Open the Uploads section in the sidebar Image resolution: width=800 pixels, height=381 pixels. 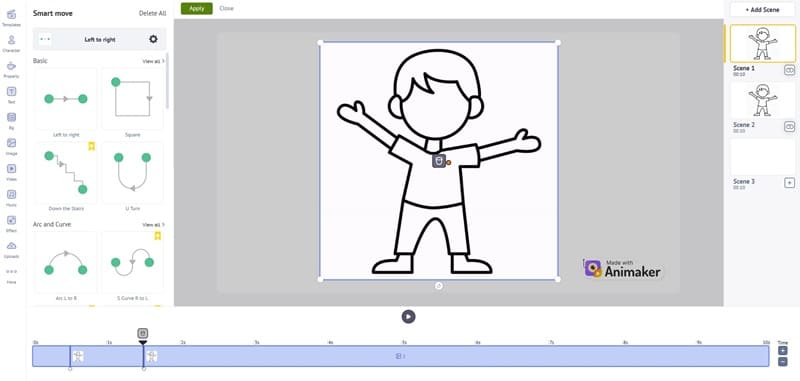click(11, 249)
